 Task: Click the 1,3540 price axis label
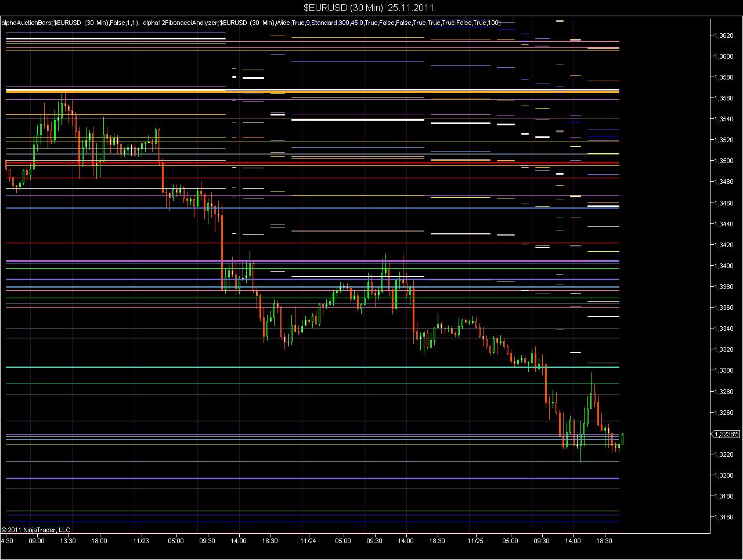pyautogui.click(x=724, y=119)
